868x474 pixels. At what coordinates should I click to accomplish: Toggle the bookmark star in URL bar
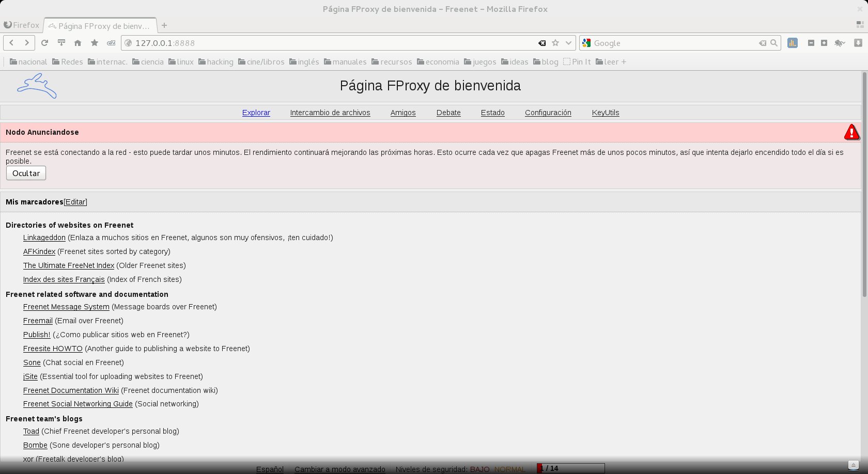[555, 43]
